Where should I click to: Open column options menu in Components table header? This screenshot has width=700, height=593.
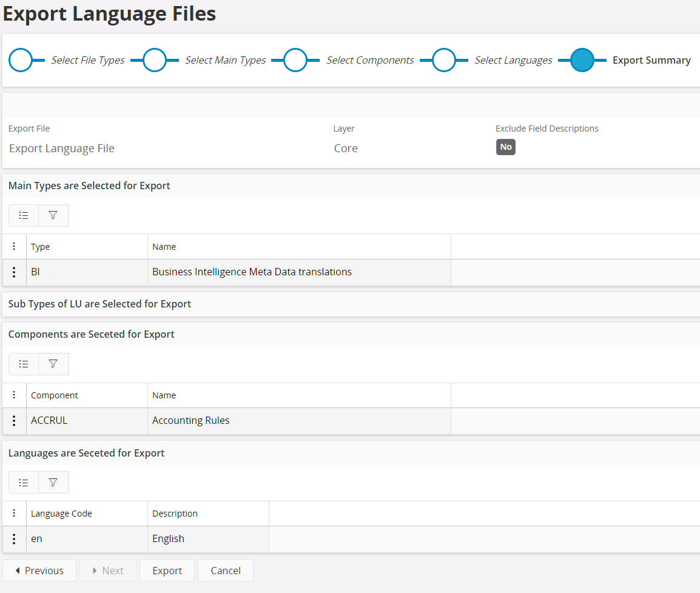(15, 395)
